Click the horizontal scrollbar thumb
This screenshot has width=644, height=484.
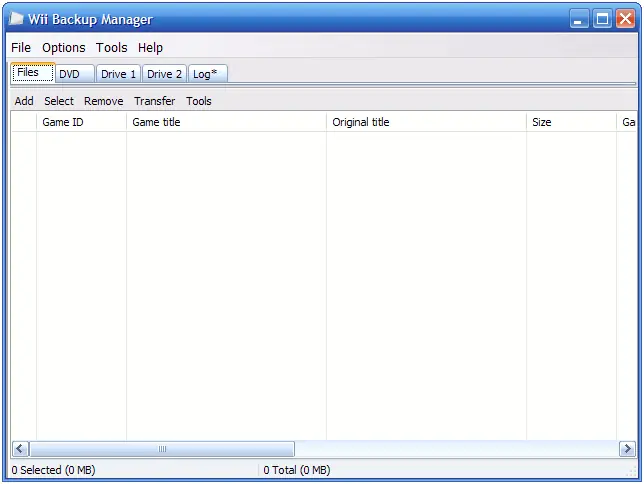click(x=162, y=449)
